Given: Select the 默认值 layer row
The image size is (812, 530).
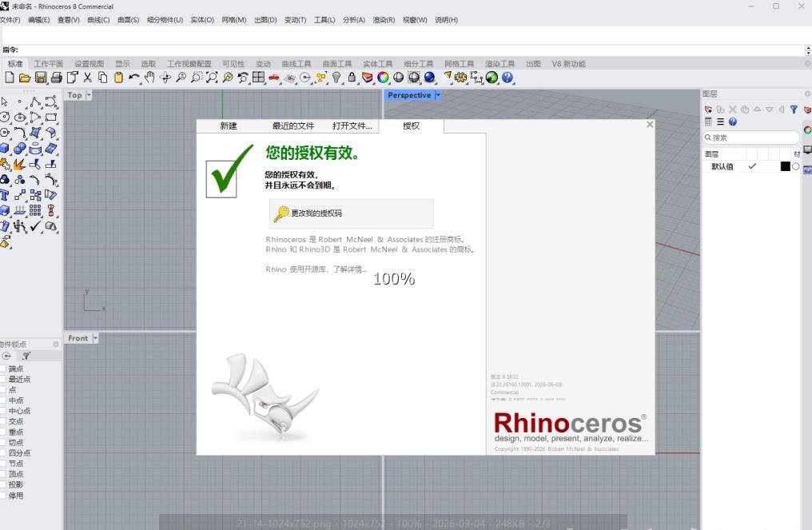Looking at the screenshot, I should 751,166.
